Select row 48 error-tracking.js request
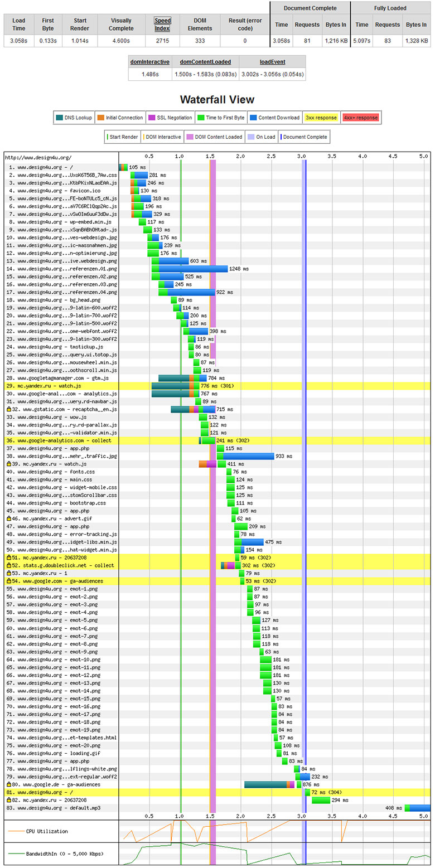This screenshot has height=868, width=435. point(61,534)
